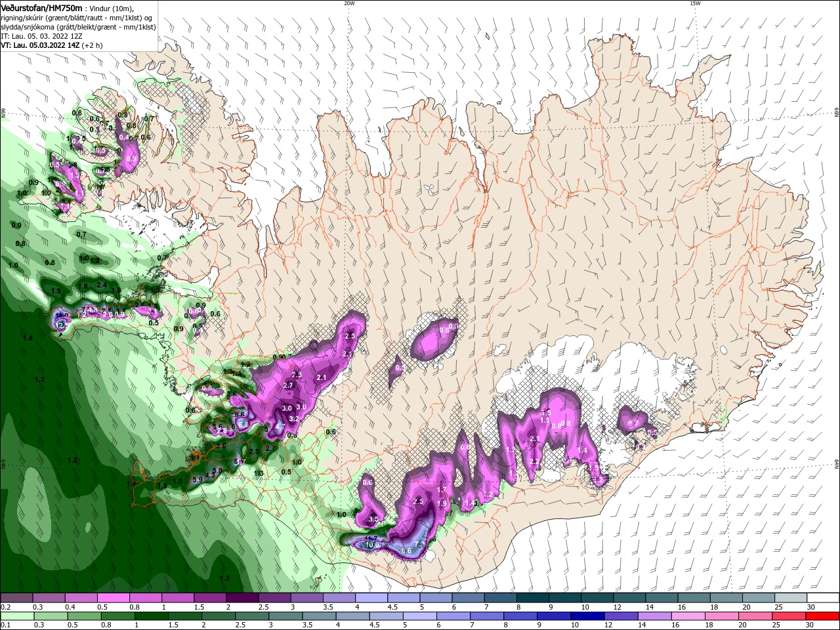
Task: Click the dusky mauve 0.2 swatch in top legend row
Action: pos(16,597)
